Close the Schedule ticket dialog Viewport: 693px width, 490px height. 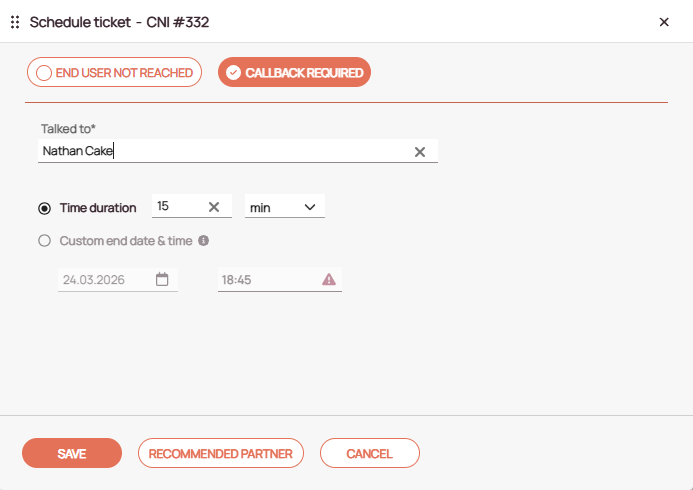664,22
